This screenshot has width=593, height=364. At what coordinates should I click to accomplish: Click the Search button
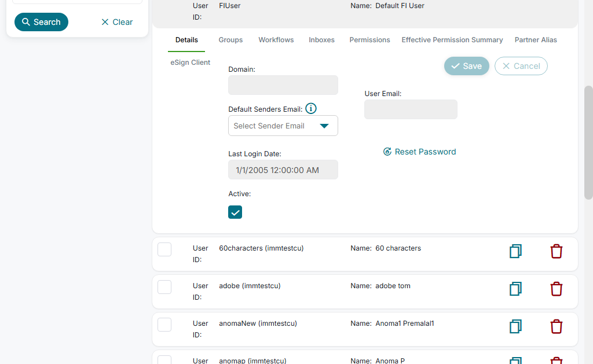(x=41, y=22)
